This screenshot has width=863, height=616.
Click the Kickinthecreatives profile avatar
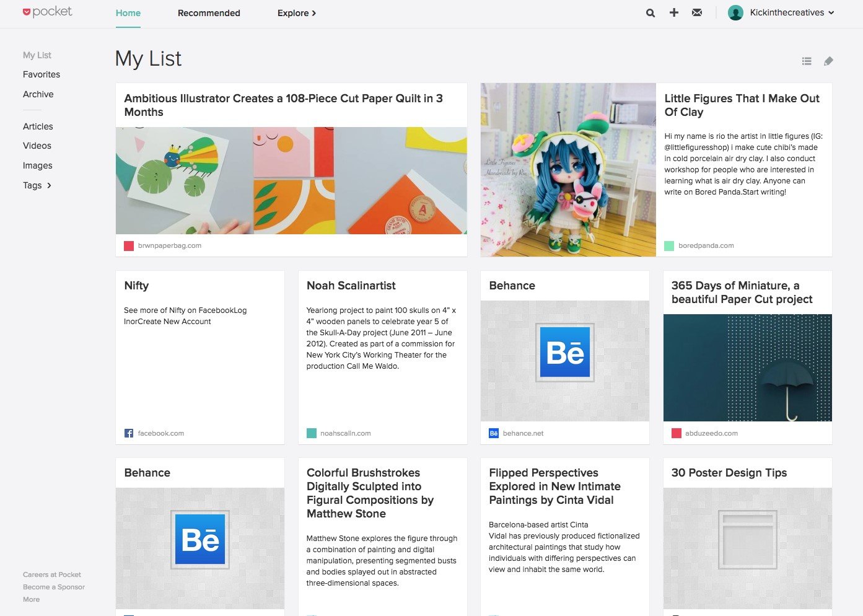pos(735,12)
